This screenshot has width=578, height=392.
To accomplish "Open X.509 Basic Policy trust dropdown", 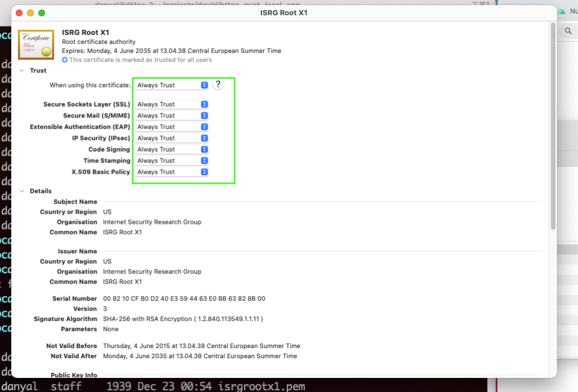I will tap(172, 172).
